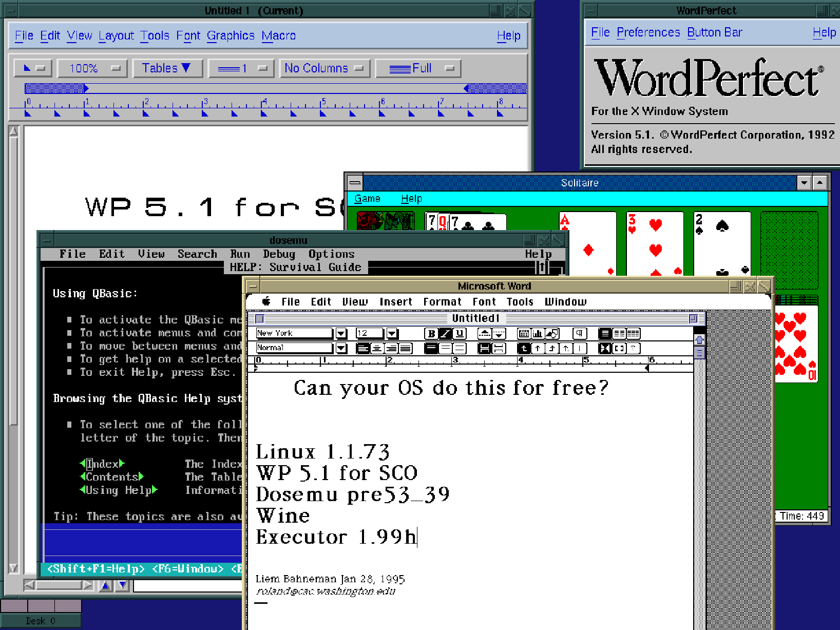Image resolution: width=840 pixels, height=630 pixels.
Task: Click the left margin marker on WordPerfect ruler
Action: tap(86, 88)
